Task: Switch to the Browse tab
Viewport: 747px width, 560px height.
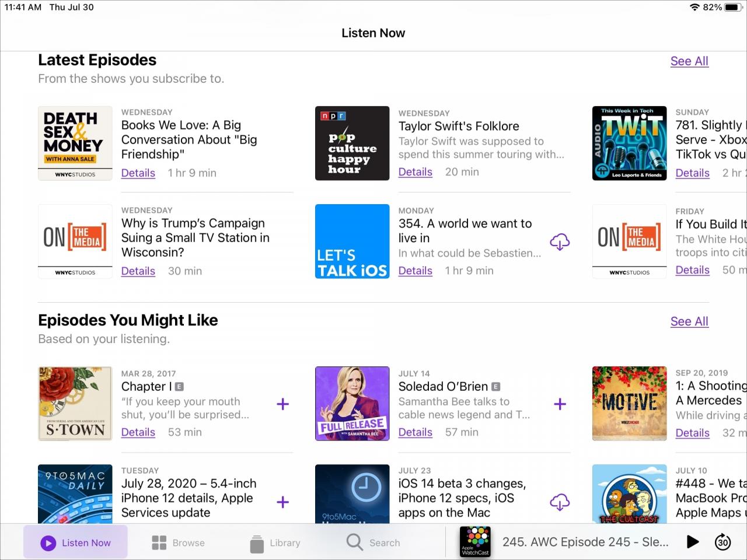Action: coord(178,542)
